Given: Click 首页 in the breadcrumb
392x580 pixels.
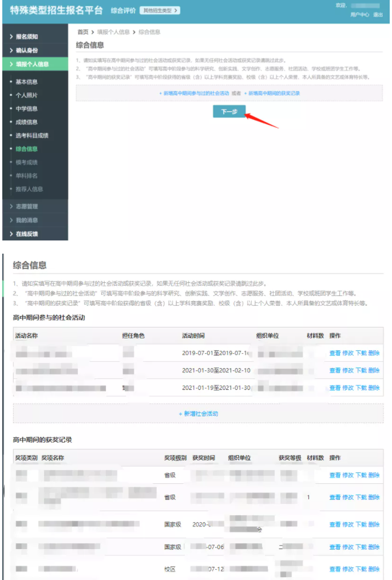Looking at the screenshot, I should click(83, 32).
